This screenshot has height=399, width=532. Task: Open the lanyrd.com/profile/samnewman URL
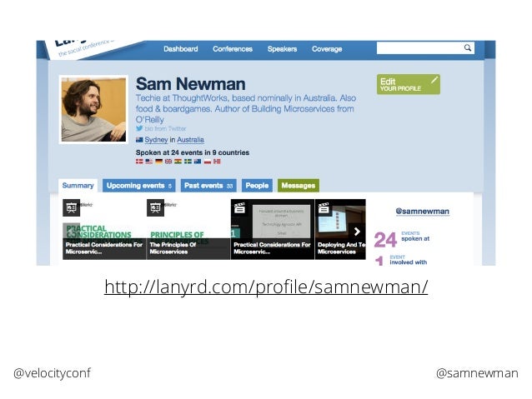pos(266,287)
